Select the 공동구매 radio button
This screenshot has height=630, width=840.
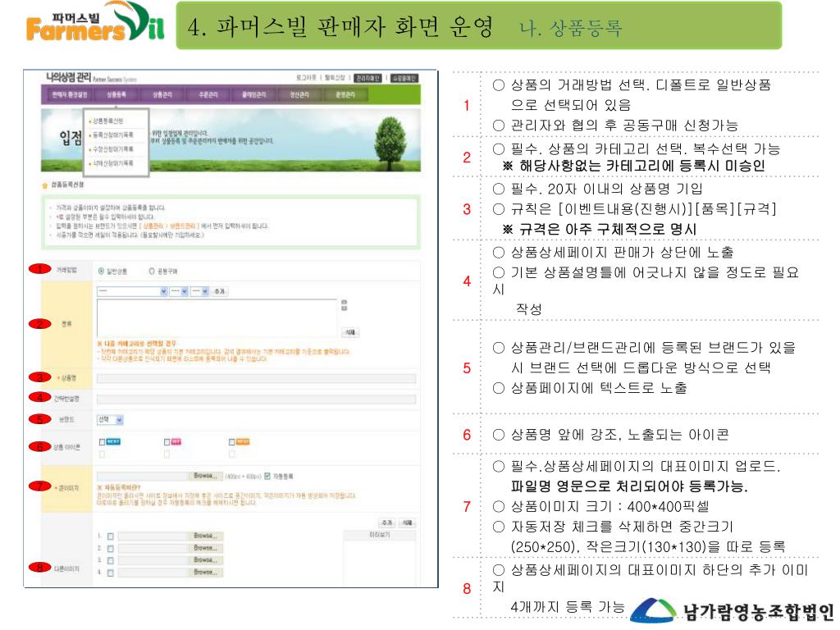pos(152,271)
